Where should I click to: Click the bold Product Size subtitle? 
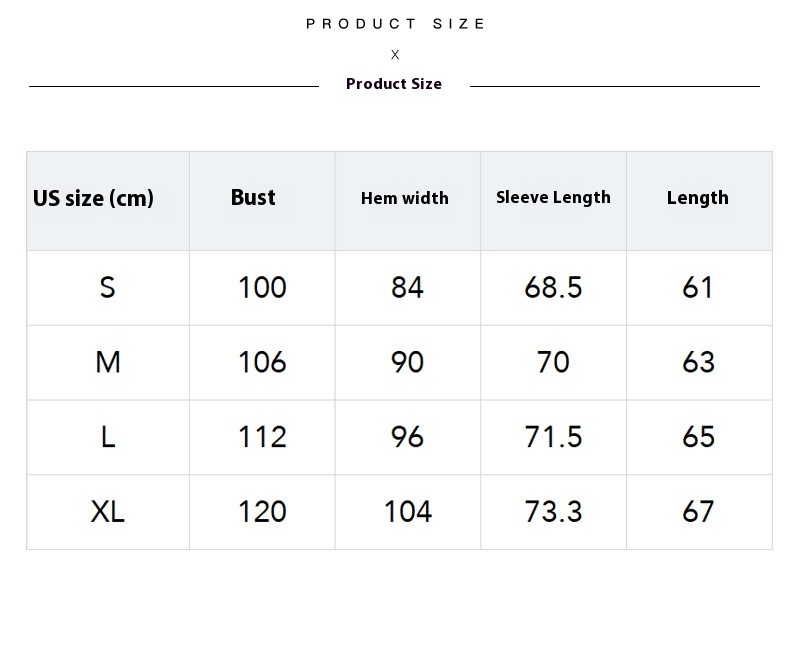(x=394, y=84)
